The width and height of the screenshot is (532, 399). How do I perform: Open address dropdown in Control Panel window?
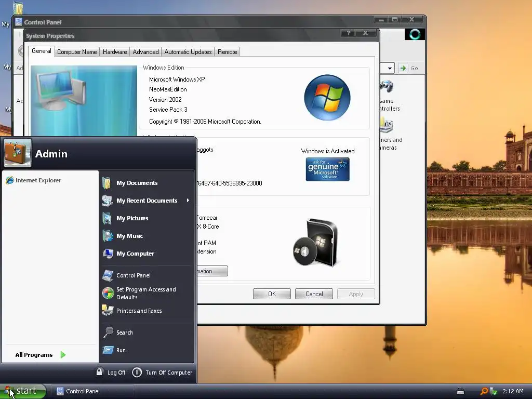(390, 68)
